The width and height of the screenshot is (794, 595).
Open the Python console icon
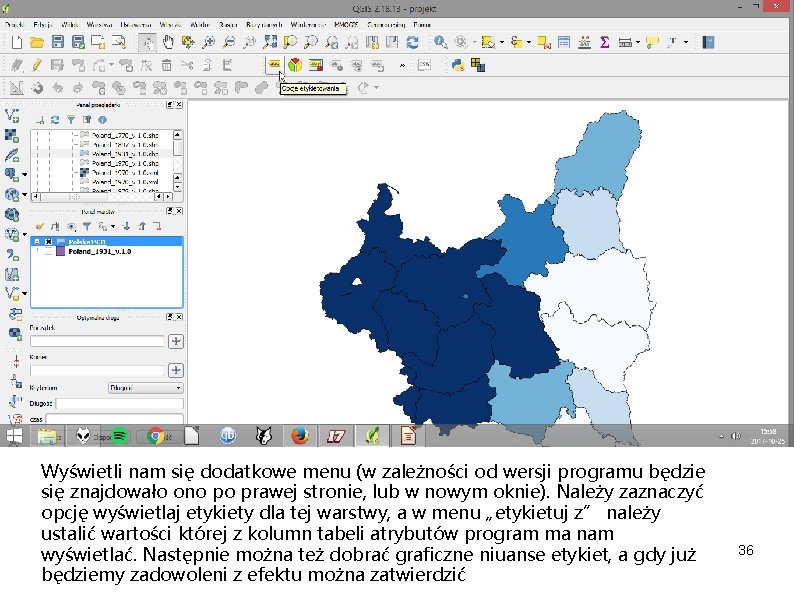point(458,65)
